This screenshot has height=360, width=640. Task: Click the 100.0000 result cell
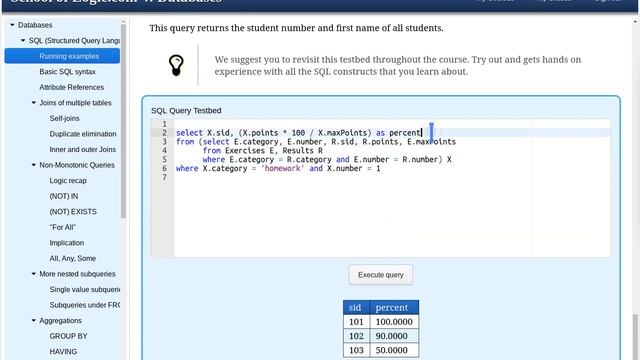(x=394, y=322)
